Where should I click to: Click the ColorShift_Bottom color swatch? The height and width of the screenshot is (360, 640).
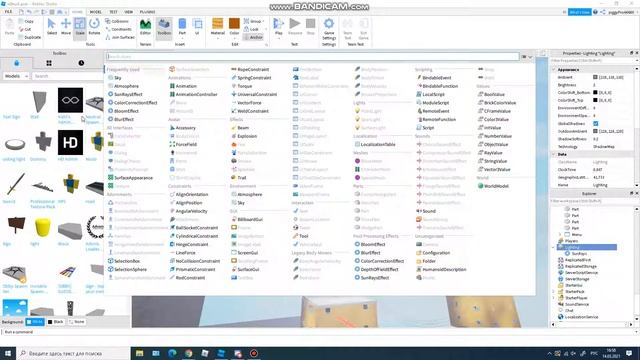point(595,92)
